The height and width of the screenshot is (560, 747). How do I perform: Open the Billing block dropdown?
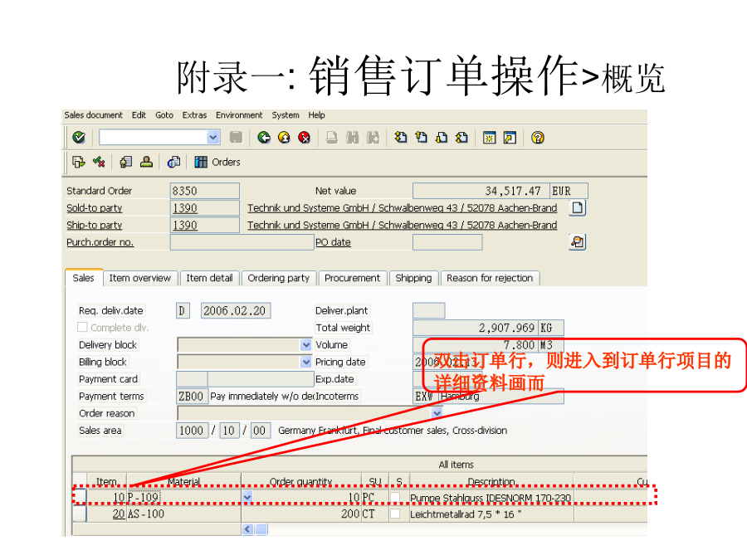[305, 362]
